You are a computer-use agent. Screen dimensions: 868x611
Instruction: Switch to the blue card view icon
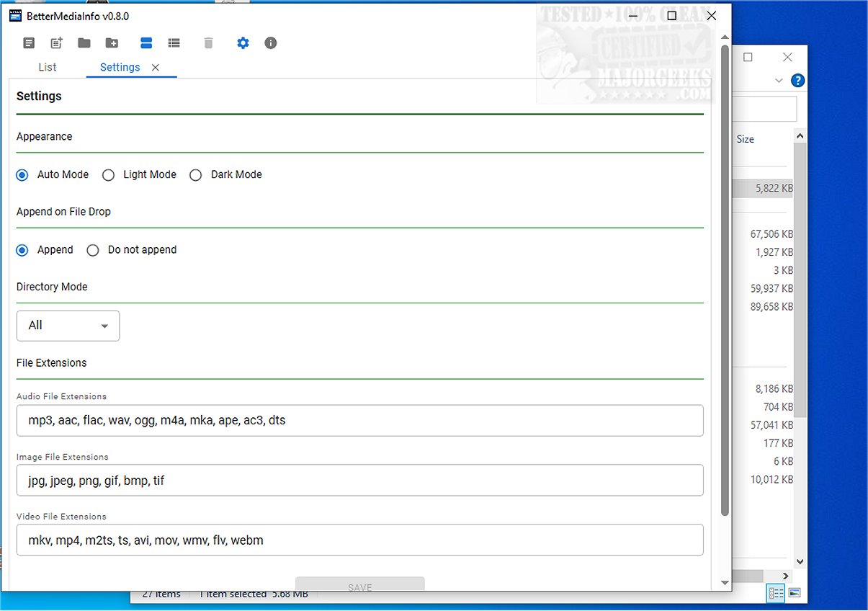point(146,43)
